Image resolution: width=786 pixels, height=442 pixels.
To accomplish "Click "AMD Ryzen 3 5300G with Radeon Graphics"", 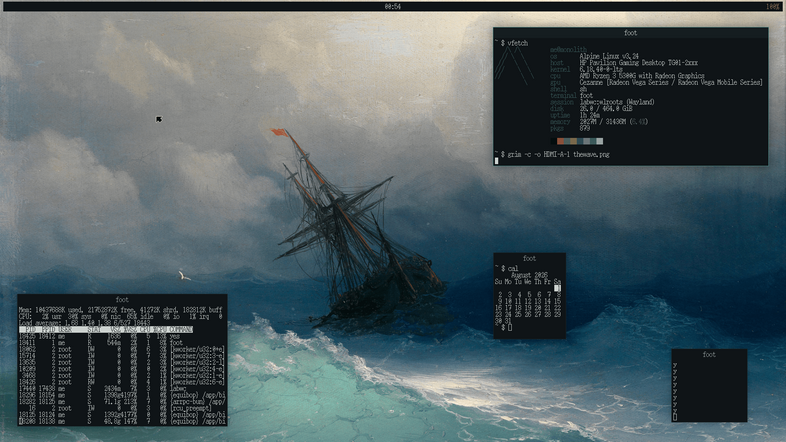I will [642, 76].
